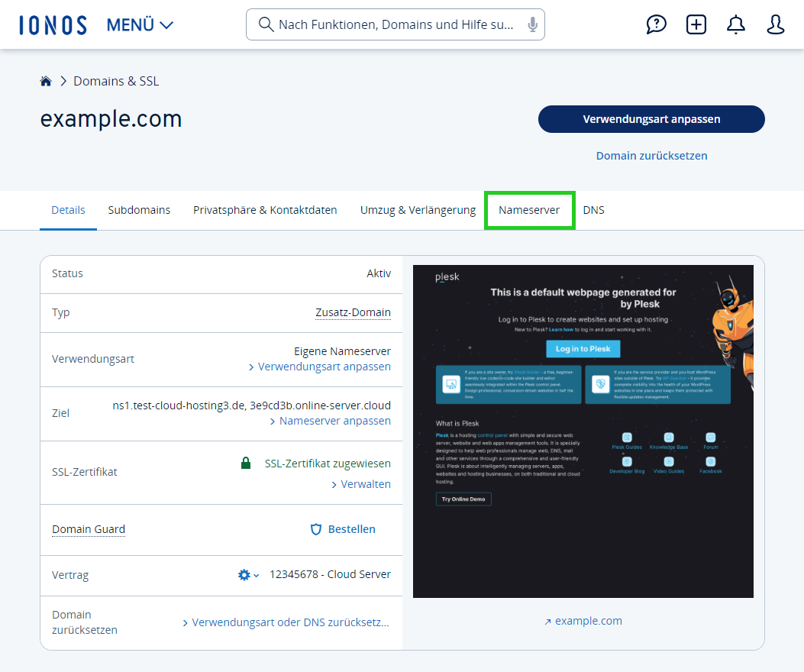Open the user account icon
This screenshot has width=804, height=672.
tap(775, 24)
